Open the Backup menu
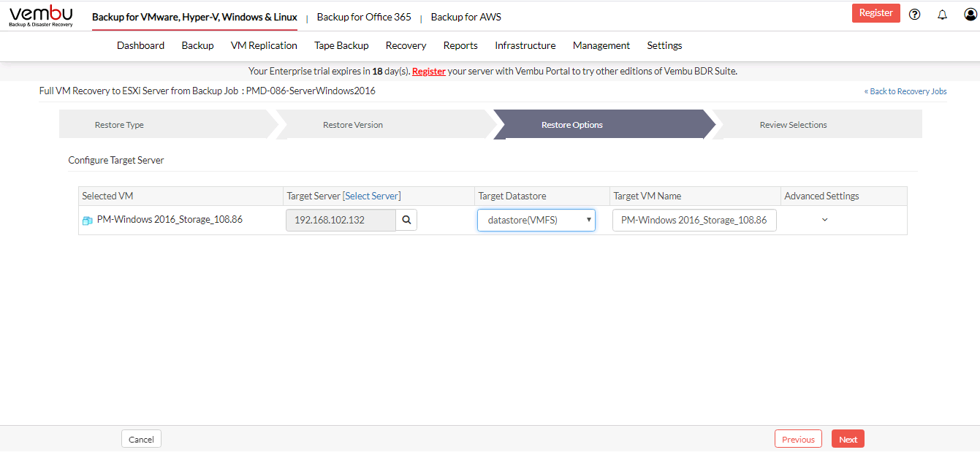 [x=197, y=45]
